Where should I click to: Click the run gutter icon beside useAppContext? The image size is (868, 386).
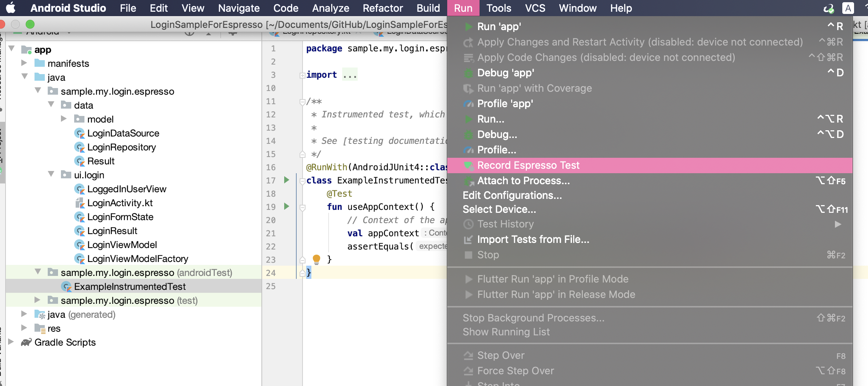click(x=287, y=206)
